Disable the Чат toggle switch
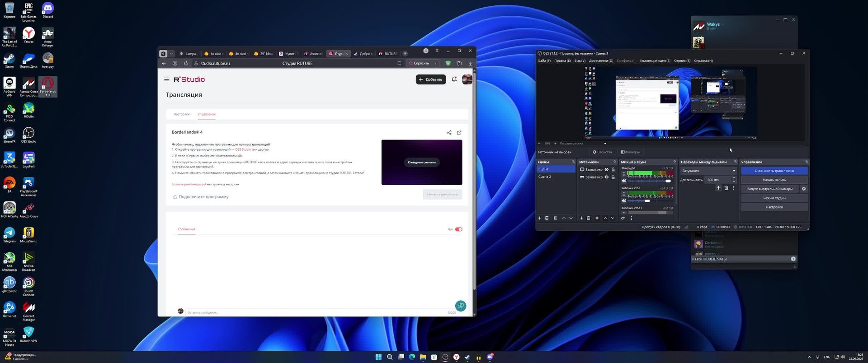868x363 pixels. pos(459,229)
